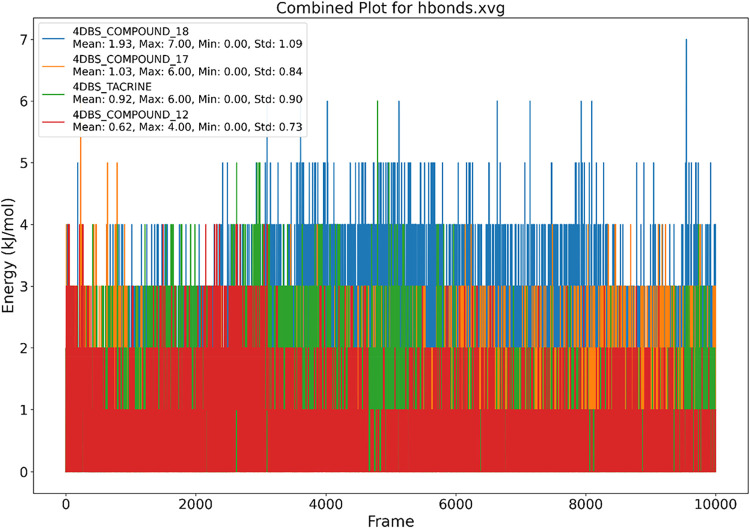
Task: Click the y-axis tick label 6
Action: [23, 101]
